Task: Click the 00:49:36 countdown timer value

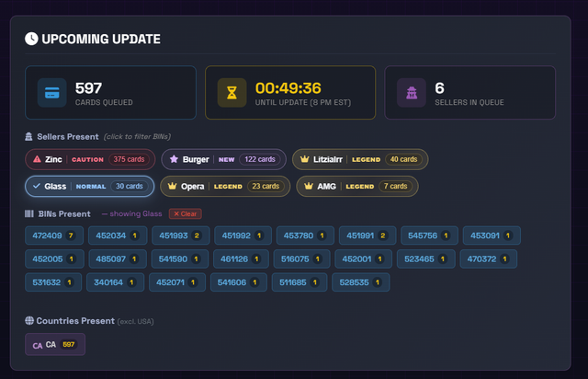Action: pos(288,88)
